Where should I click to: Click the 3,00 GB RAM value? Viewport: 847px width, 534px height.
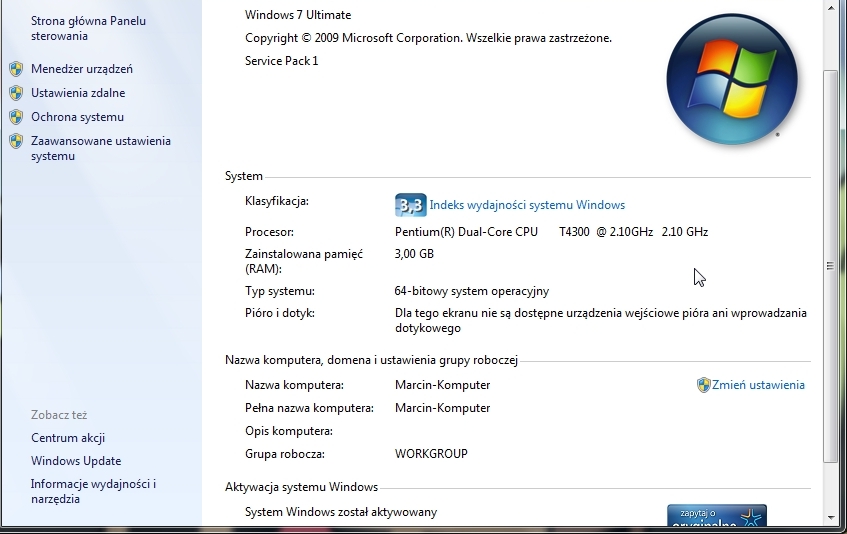[414, 254]
